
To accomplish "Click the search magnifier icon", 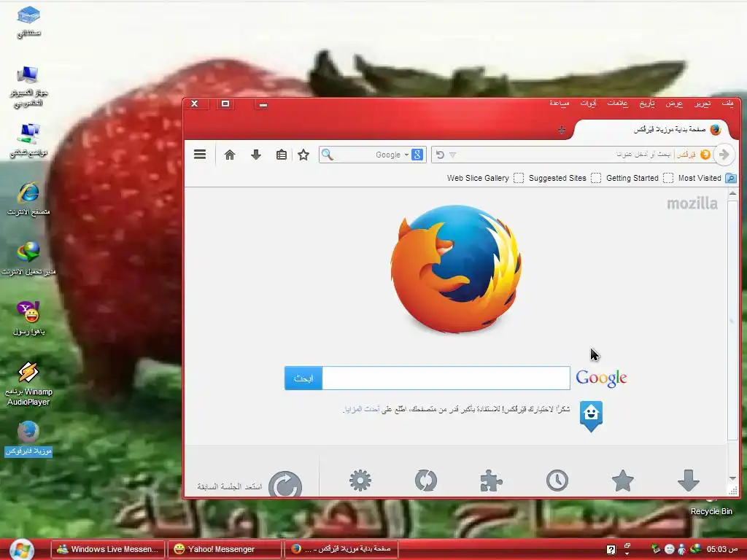I will [x=327, y=155].
